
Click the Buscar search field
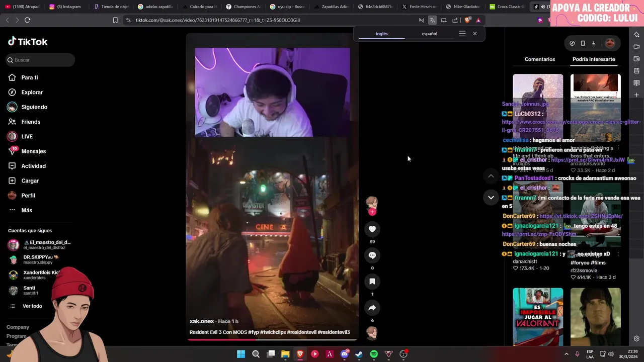point(41,60)
